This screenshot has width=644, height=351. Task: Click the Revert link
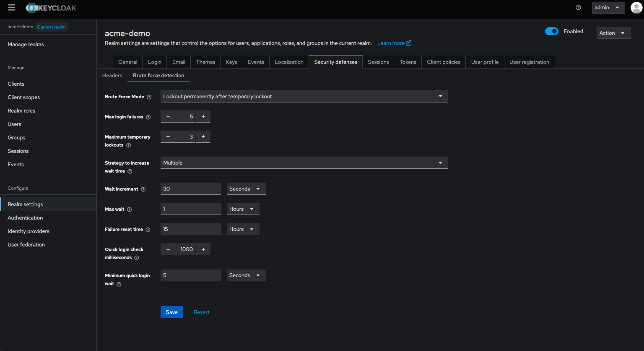202,312
